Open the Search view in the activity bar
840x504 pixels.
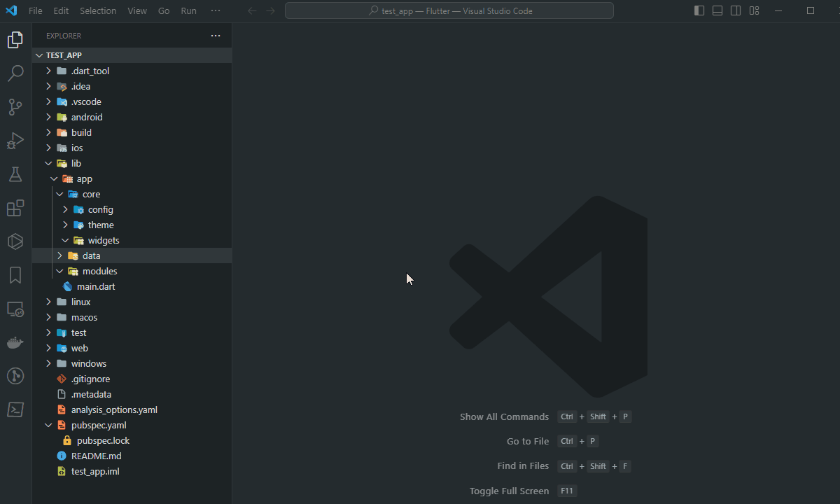[15, 73]
